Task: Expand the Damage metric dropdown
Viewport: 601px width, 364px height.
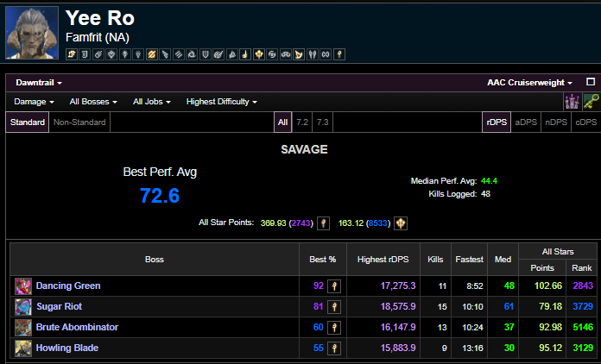Action: pyautogui.click(x=34, y=102)
